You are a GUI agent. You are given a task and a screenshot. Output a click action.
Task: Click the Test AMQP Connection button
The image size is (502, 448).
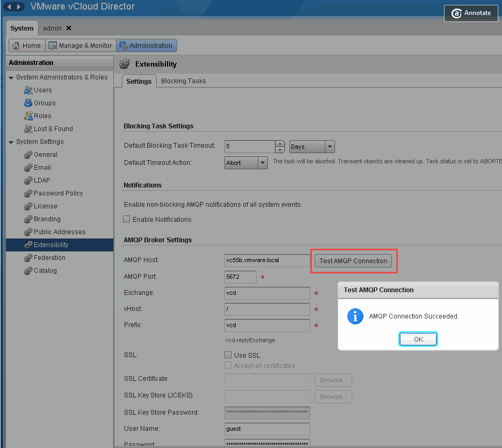click(353, 261)
